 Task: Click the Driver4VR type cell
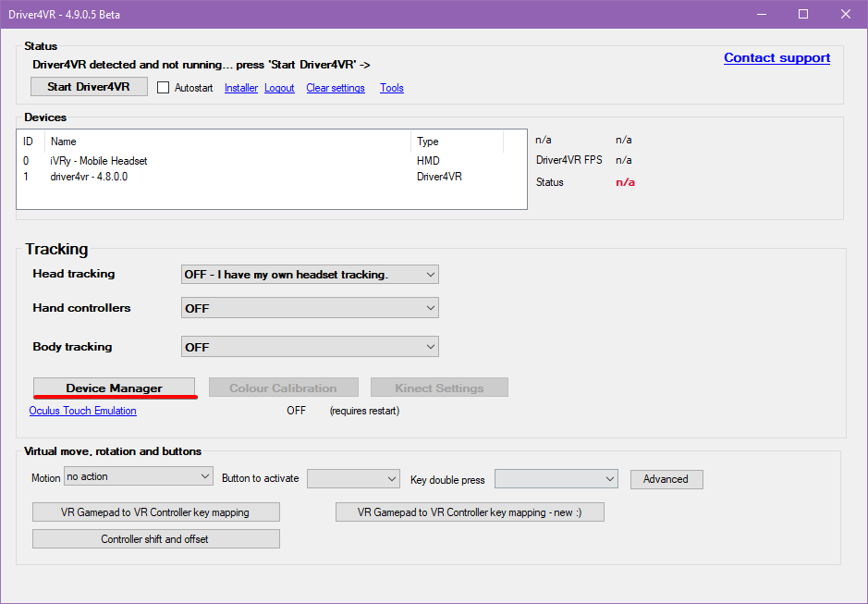(439, 177)
